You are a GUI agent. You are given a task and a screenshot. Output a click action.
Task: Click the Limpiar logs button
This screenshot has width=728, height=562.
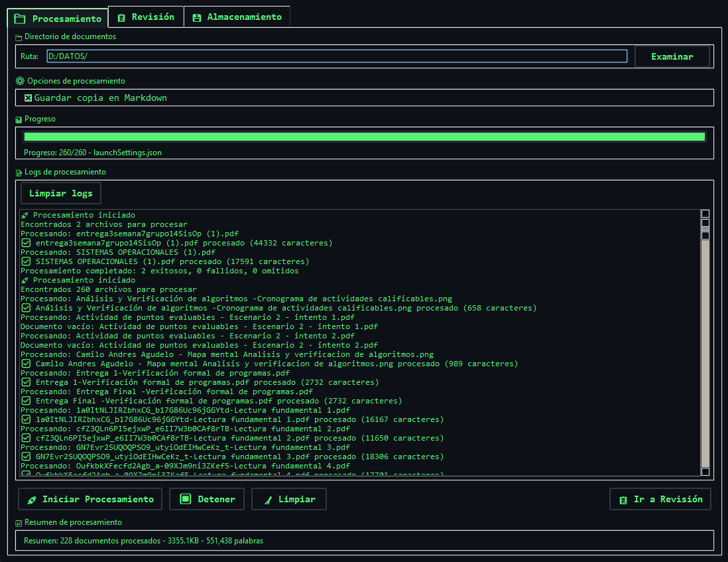tap(61, 193)
